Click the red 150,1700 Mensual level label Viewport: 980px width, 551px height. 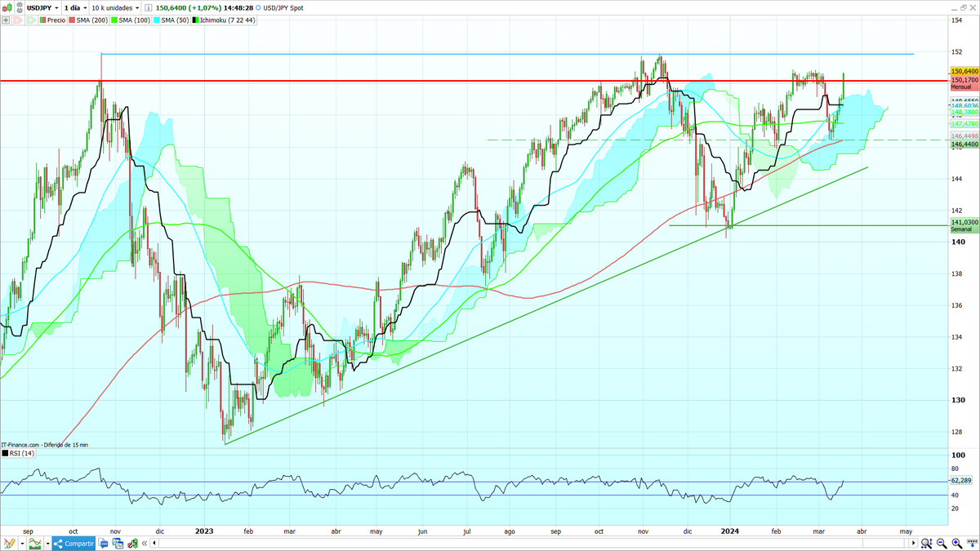click(x=964, y=83)
